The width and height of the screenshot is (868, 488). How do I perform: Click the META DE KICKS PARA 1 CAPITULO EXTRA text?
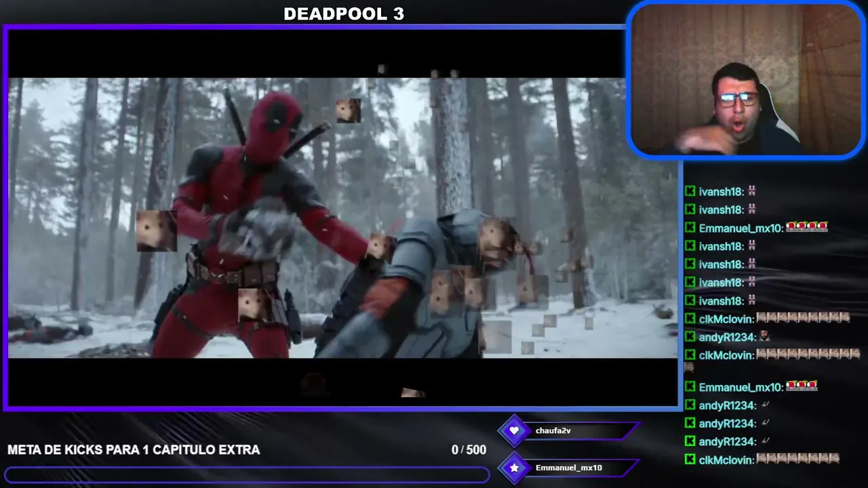pyautogui.click(x=134, y=450)
